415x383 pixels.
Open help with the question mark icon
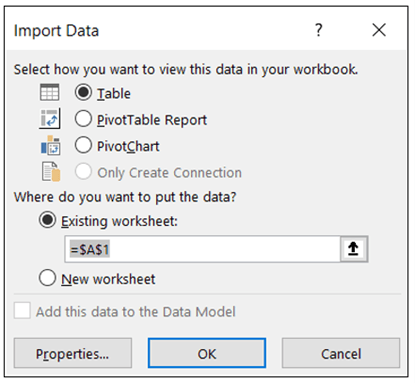click(x=319, y=30)
